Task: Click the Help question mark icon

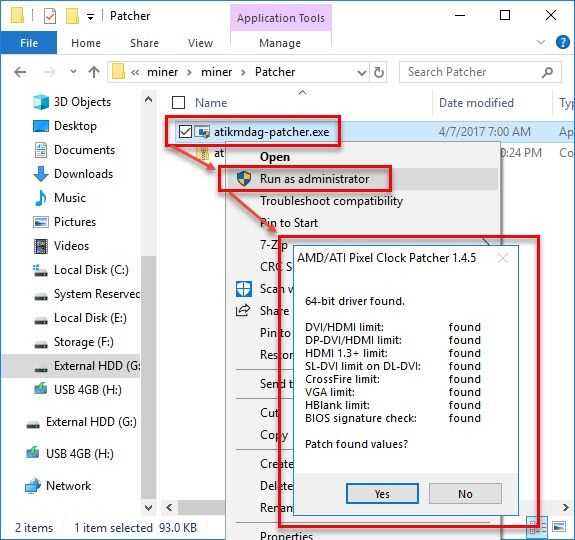Action: pos(563,43)
